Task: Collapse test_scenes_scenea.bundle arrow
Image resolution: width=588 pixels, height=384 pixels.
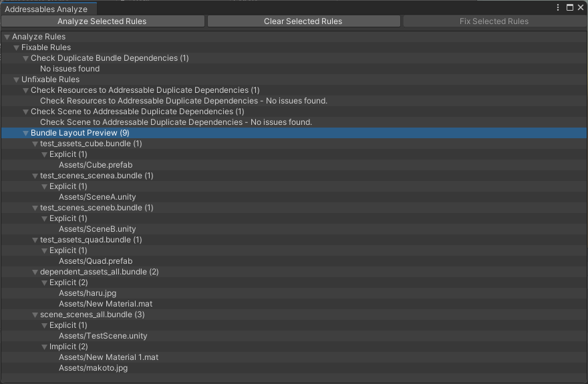Action: click(35, 176)
